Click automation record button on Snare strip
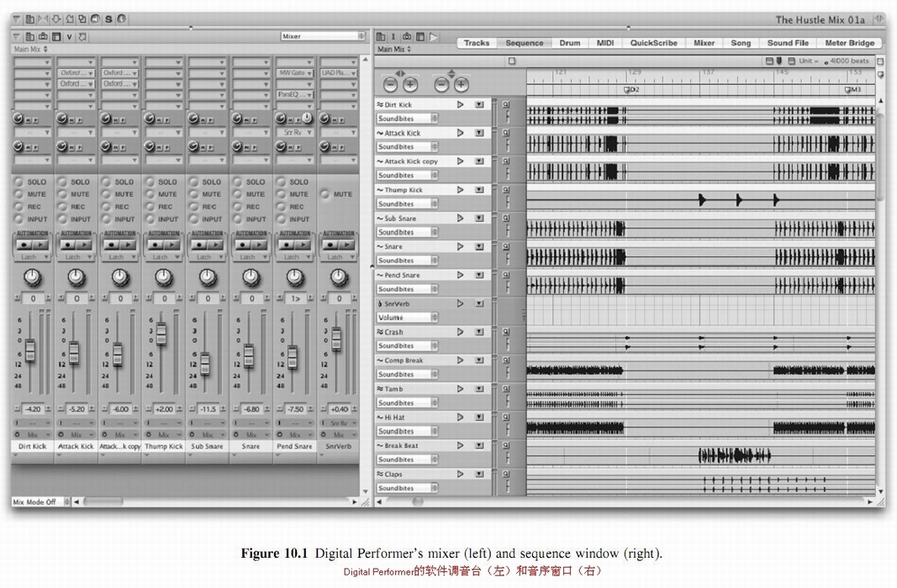The image size is (897, 588). (243, 245)
